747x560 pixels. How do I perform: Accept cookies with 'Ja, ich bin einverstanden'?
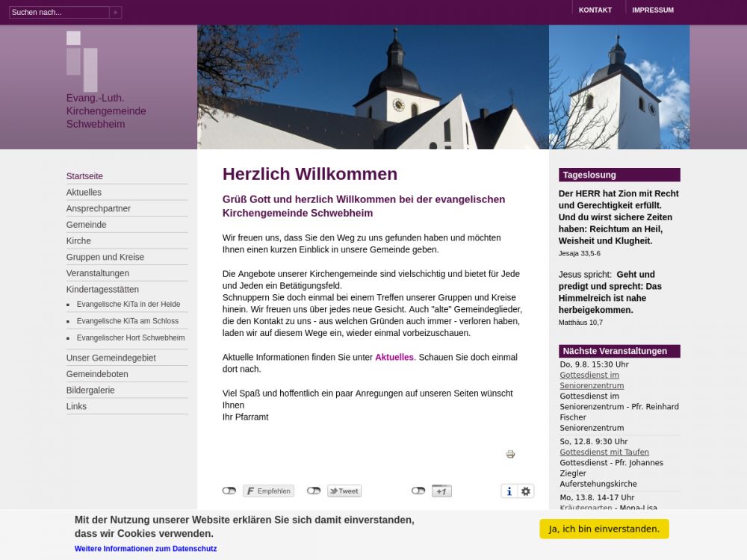click(604, 529)
